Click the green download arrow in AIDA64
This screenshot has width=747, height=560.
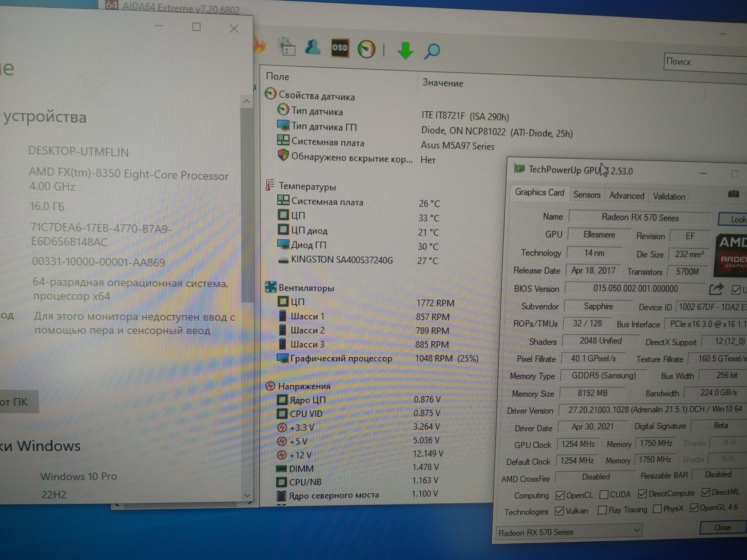pos(405,51)
